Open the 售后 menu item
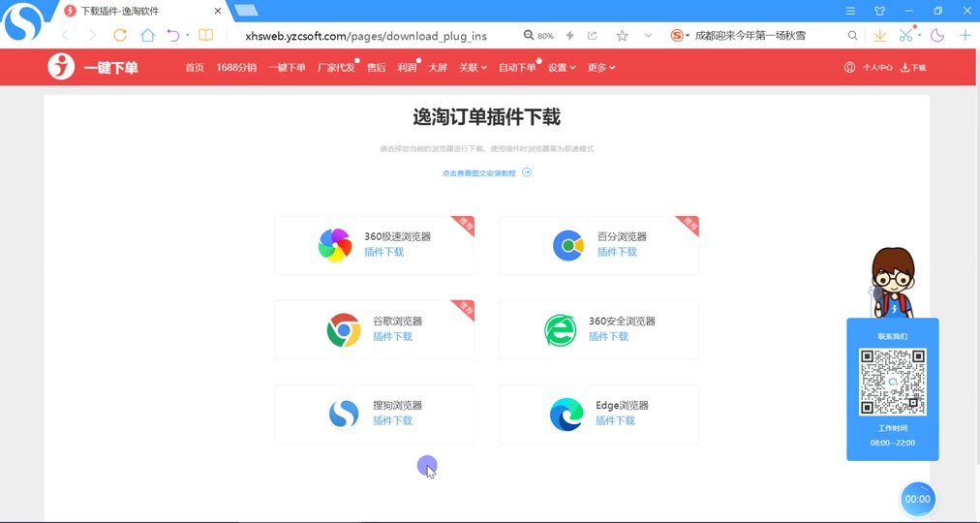This screenshot has height=523, width=980. (x=377, y=68)
